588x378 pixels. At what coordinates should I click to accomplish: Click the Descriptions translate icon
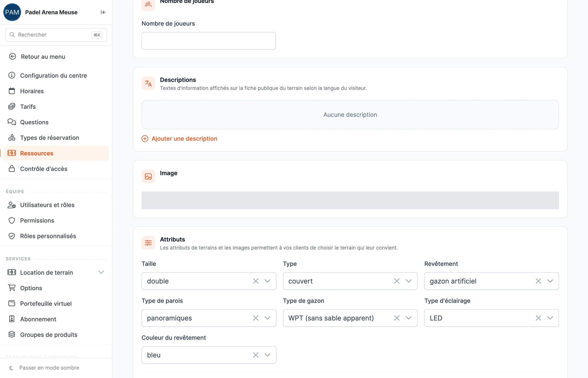148,83
